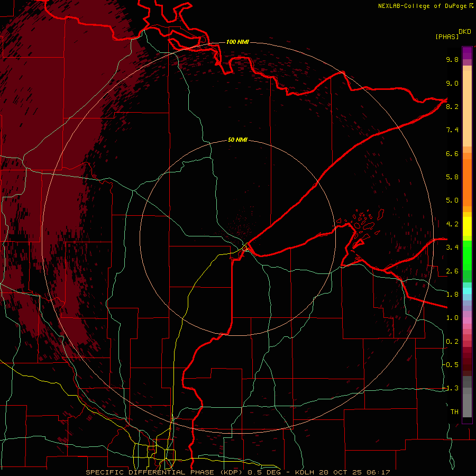Click the 50 NMI range ring label
This screenshot has height=476, width=476.
pyautogui.click(x=237, y=140)
